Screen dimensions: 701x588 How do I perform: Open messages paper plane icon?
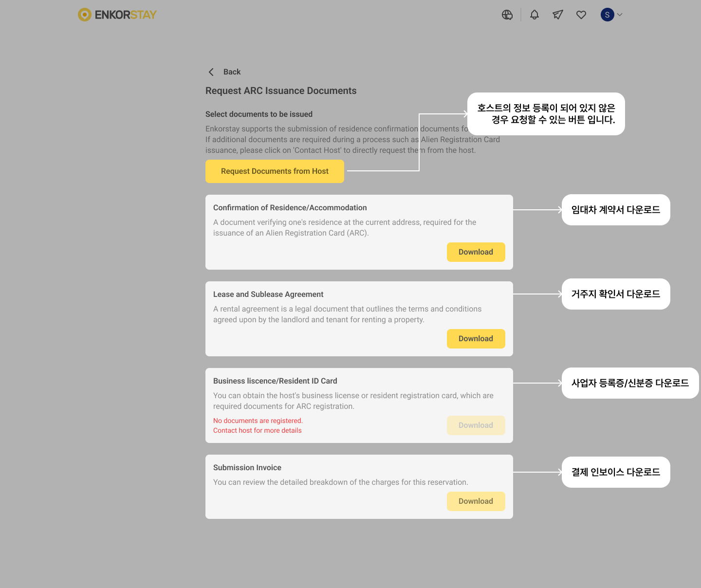point(558,15)
